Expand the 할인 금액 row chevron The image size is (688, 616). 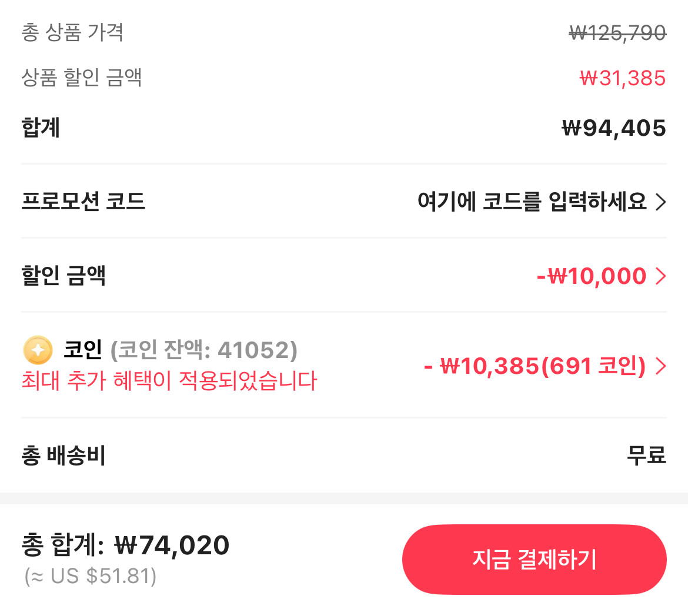(661, 276)
